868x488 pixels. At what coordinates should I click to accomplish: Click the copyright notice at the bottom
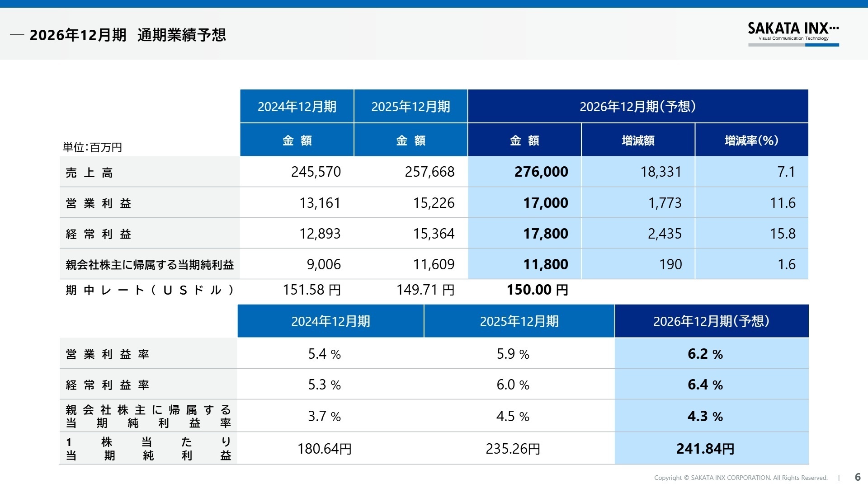point(741,477)
